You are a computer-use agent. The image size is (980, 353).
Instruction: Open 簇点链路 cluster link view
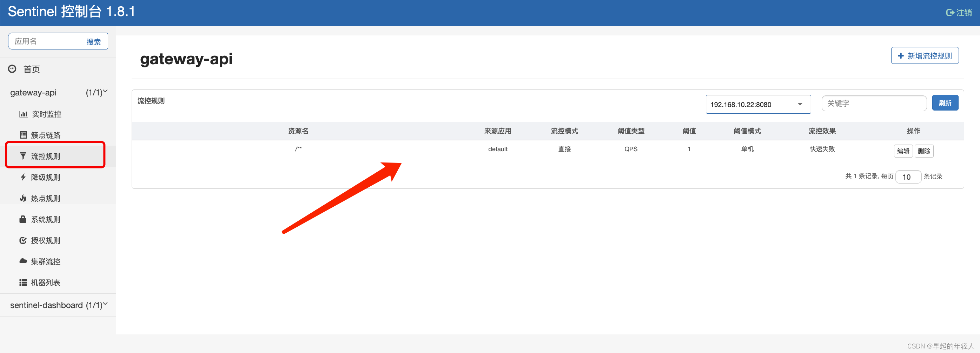pos(23,135)
